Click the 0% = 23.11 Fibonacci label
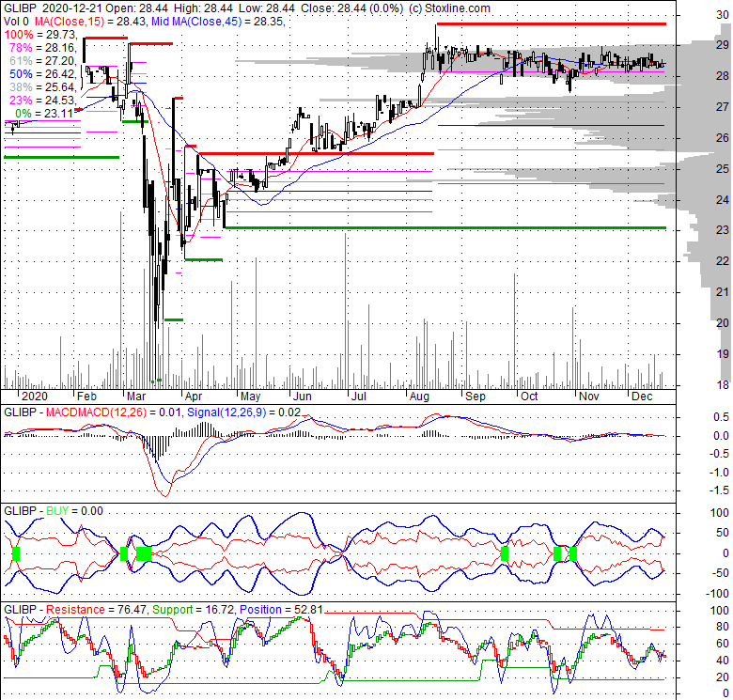The image size is (733, 700). [43, 112]
